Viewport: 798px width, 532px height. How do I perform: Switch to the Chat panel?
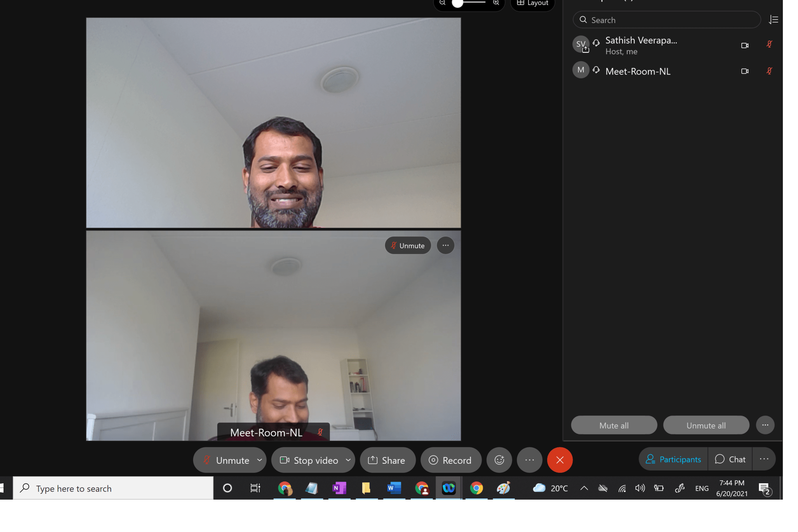[x=730, y=459]
